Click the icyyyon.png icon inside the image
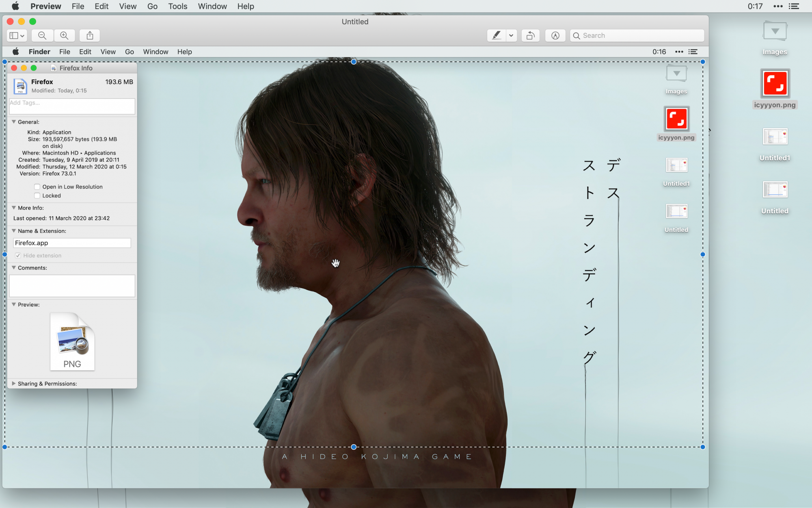The image size is (812, 508). (x=676, y=119)
